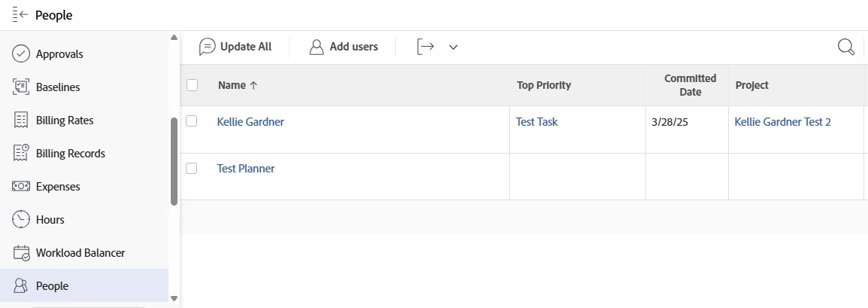Screen dimensions: 868x308
Task: Click the Baselines sidebar icon
Action: click(x=21, y=87)
